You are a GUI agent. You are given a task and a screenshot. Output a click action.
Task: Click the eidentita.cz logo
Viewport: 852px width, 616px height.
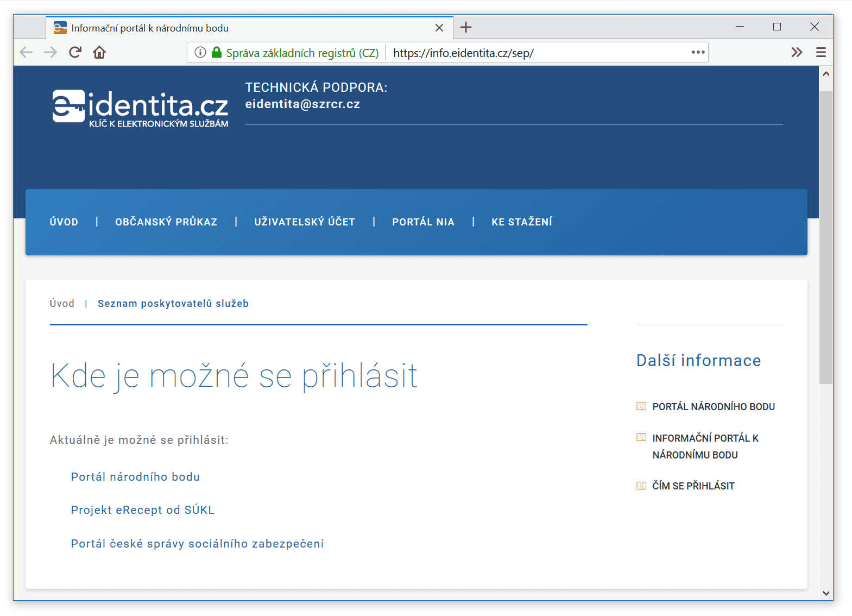140,108
